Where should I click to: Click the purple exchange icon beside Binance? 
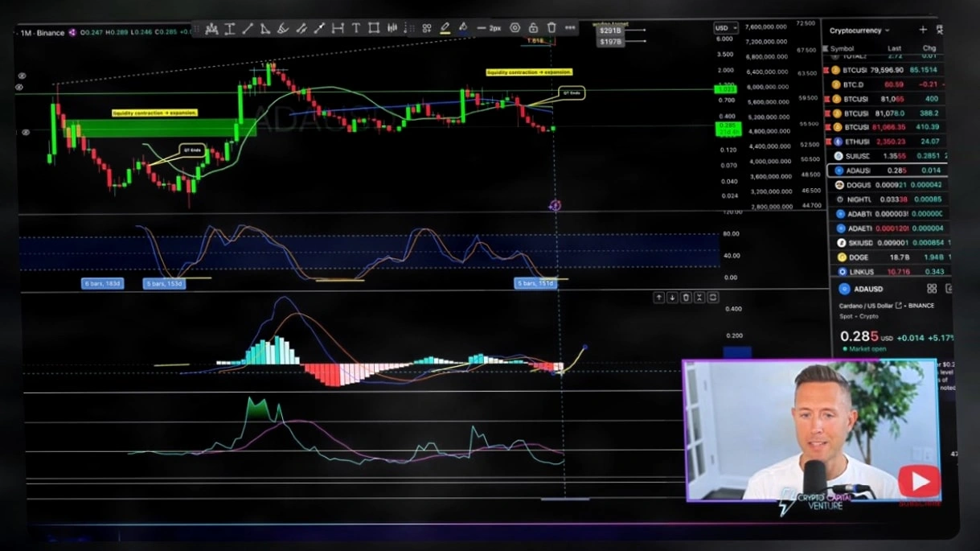72,32
